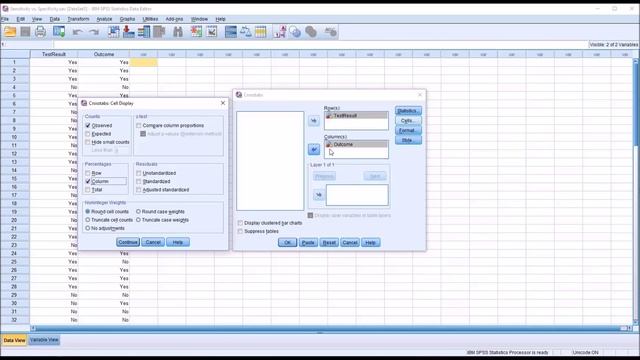Click the arrow button beside Column(s) list
This screenshot has height=360, width=640.
coord(313,150)
